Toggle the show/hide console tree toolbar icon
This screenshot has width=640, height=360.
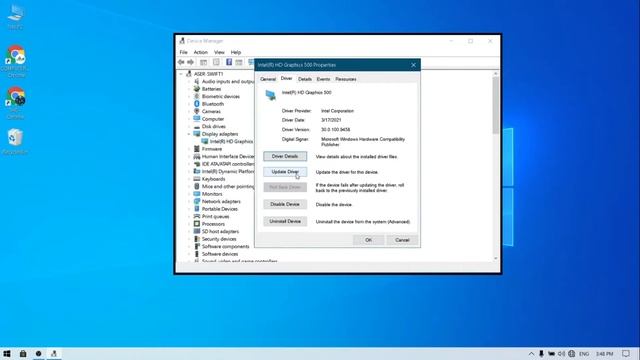pos(203,62)
